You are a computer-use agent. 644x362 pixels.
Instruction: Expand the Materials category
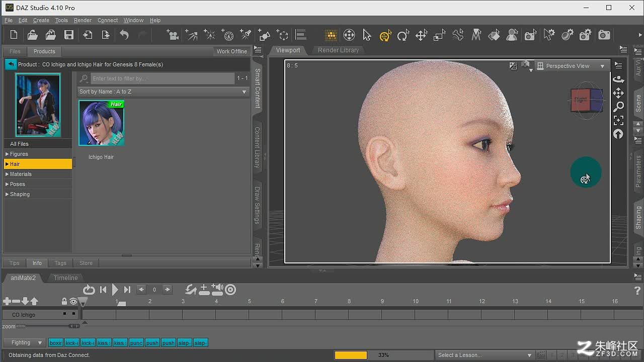(38, 174)
